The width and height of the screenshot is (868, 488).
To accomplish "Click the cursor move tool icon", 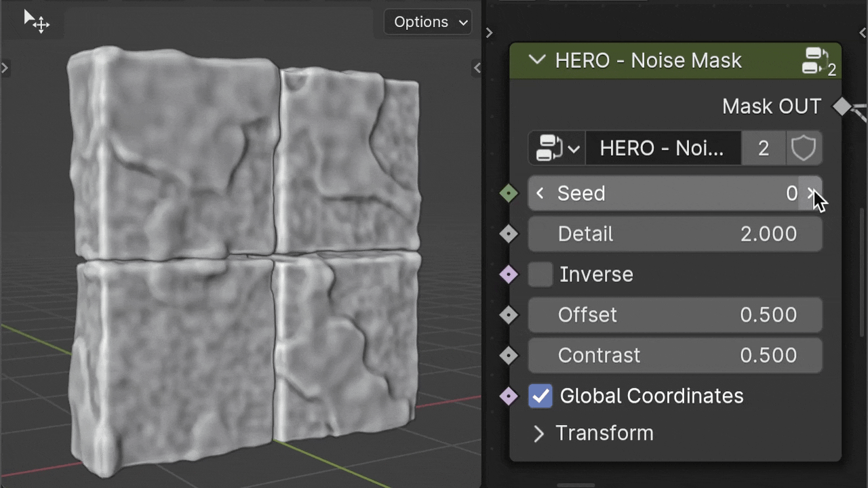I will point(36,21).
